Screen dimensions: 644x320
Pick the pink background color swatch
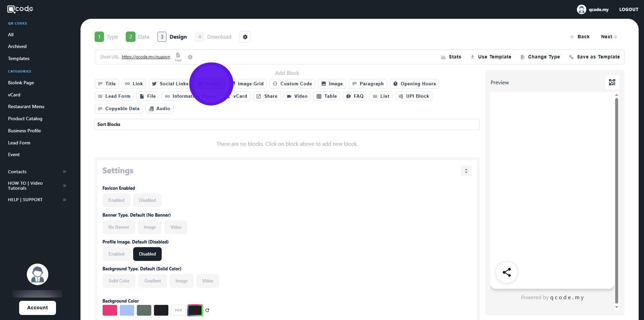click(110, 310)
